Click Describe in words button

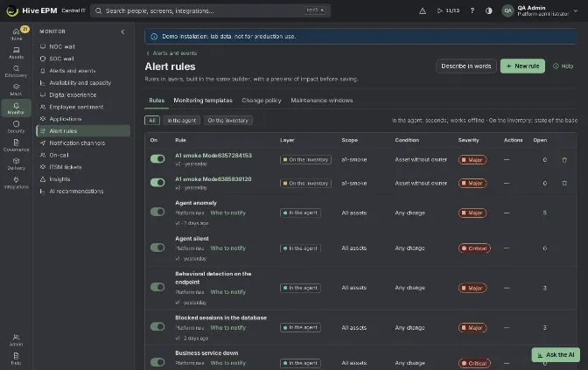(x=466, y=66)
